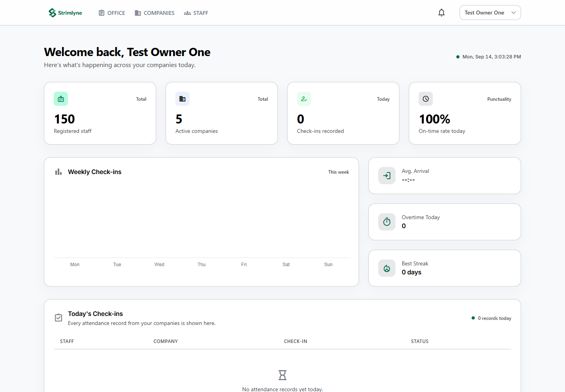The height and width of the screenshot is (392, 565).
Task: Click the 'Weekly Check-ins' title
Action: click(95, 172)
